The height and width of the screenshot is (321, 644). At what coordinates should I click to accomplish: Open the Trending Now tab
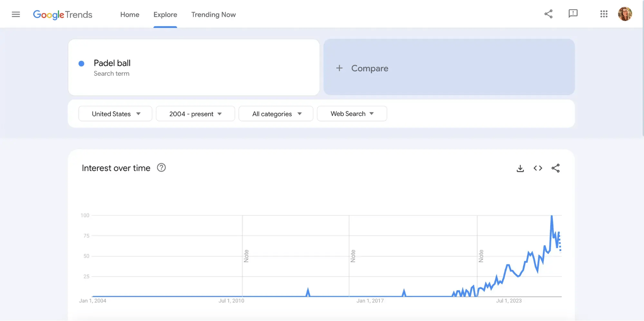pos(213,15)
